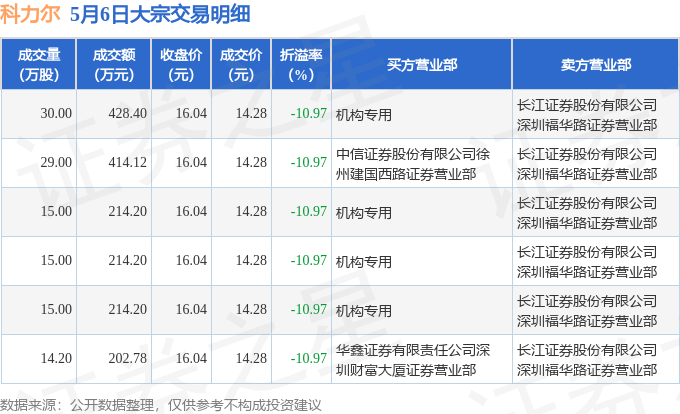Click the 科力尔 stock name in title
Image resolution: width=680 pixels, height=414 pixels.
[30, 14]
